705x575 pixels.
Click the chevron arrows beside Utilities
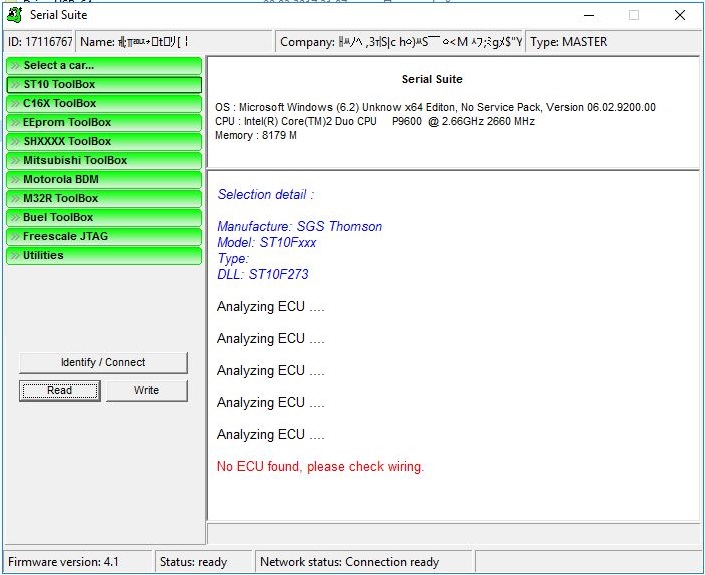point(15,256)
